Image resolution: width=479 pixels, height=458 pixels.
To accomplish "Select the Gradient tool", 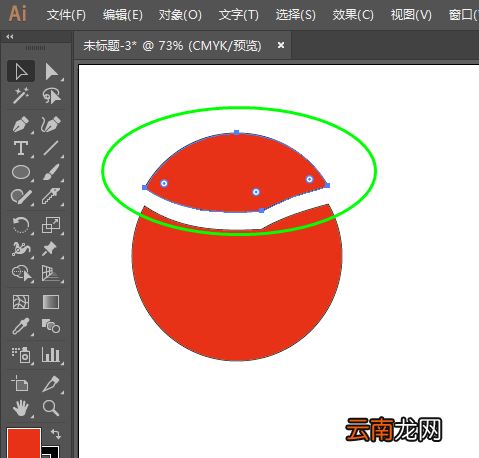I will (51, 302).
